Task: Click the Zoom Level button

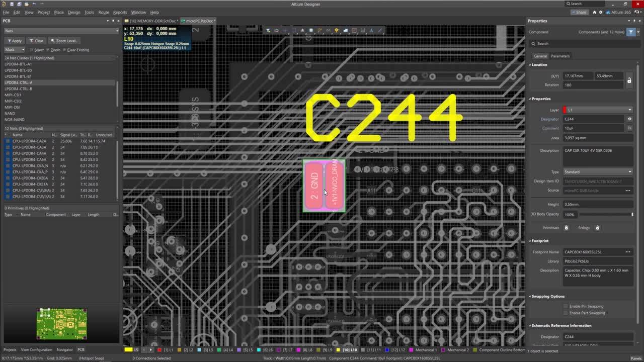Action: coord(64,41)
